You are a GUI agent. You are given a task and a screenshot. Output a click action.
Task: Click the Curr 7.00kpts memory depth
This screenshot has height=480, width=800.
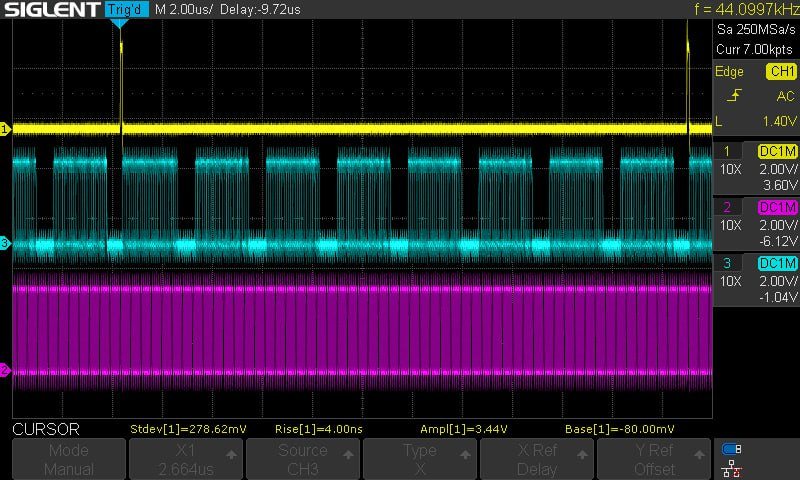pos(754,49)
